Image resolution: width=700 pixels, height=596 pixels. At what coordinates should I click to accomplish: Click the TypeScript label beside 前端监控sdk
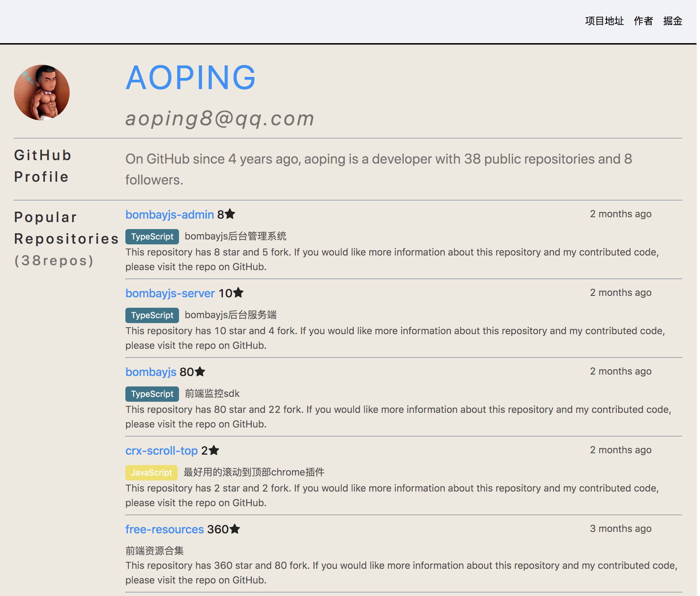[152, 394]
